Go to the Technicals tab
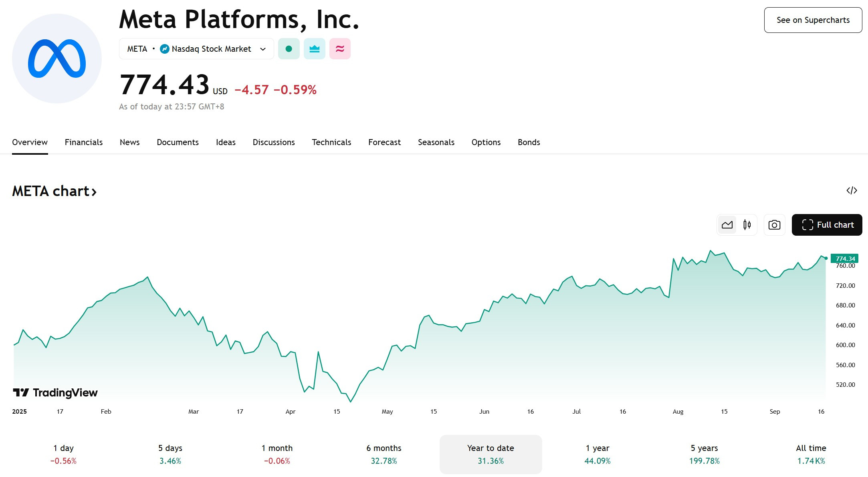Screen dimensions: 868x477 coord(331,142)
